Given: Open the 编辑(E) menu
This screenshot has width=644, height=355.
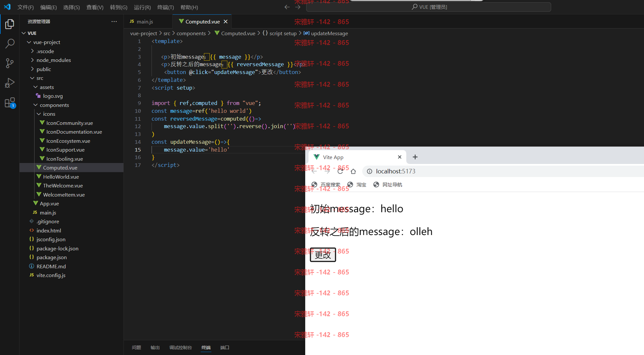Looking at the screenshot, I should [48, 7].
